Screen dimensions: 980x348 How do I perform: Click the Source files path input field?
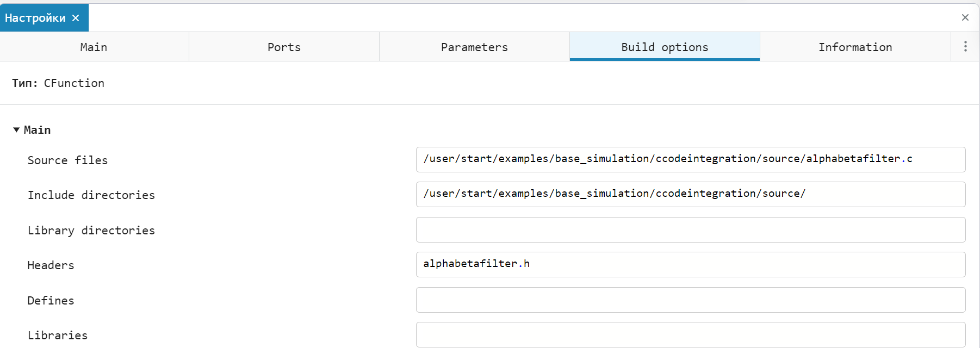(x=690, y=159)
